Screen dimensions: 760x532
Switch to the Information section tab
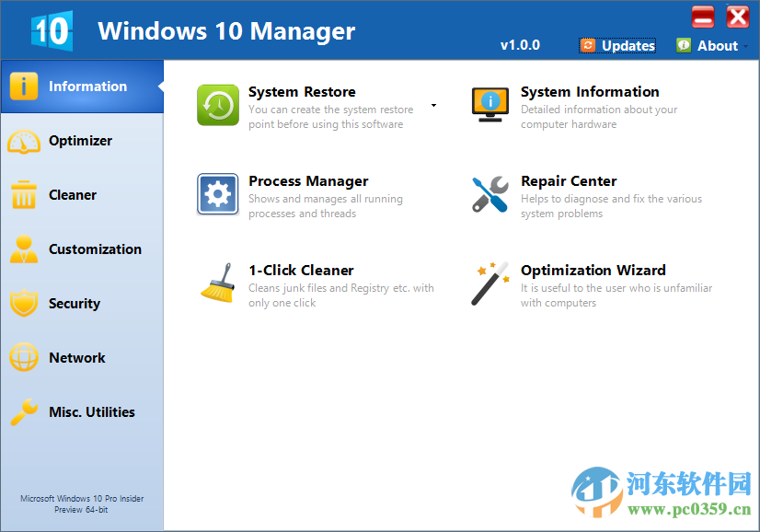click(x=83, y=86)
